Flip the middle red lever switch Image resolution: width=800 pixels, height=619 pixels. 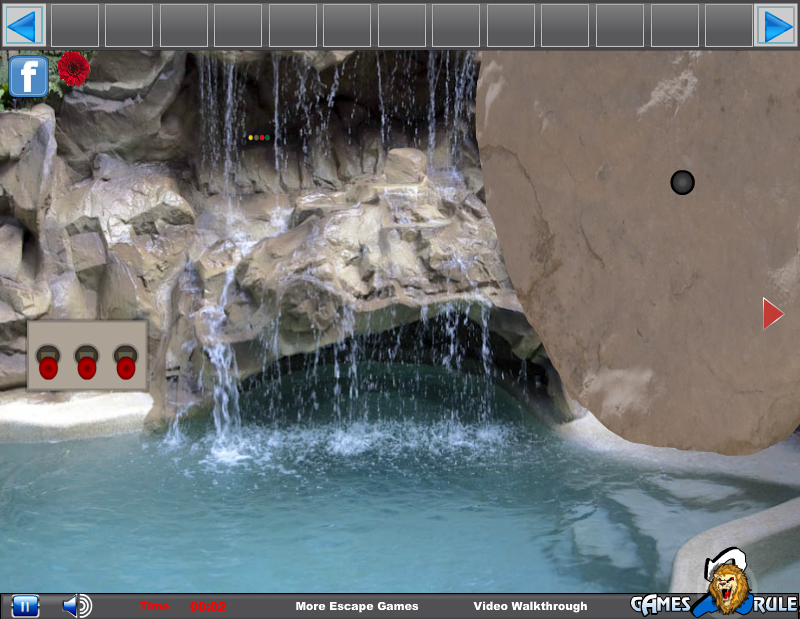click(x=87, y=362)
